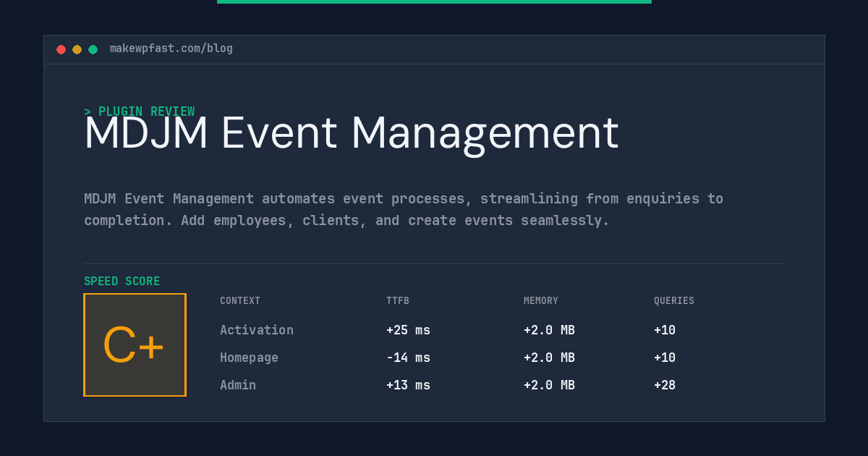Click the 'SPEED SCORE' label
This screenshot has height=456, width=868.
(x=122, y=282)
